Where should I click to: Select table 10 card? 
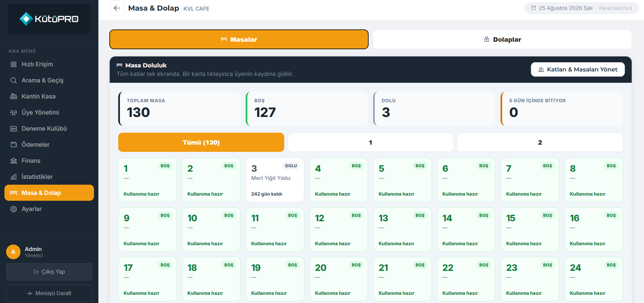(x=211, y=229)
